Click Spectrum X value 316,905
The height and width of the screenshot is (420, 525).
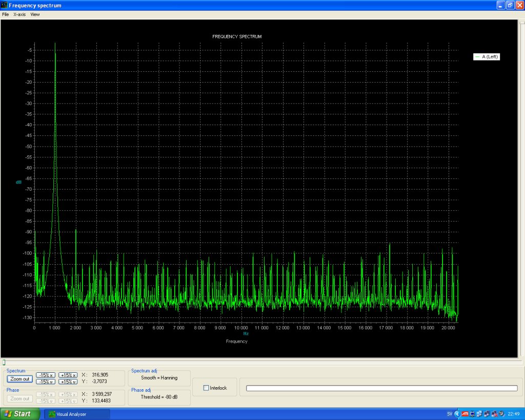[x=100, y=375]
